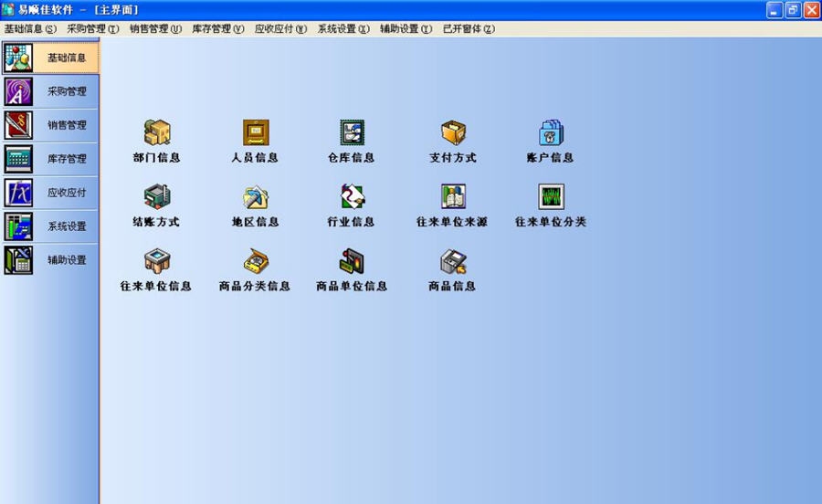Screen dimensions: 822x504
Task: Click the 往来单位分类 text label
Action: coord(551,222)
